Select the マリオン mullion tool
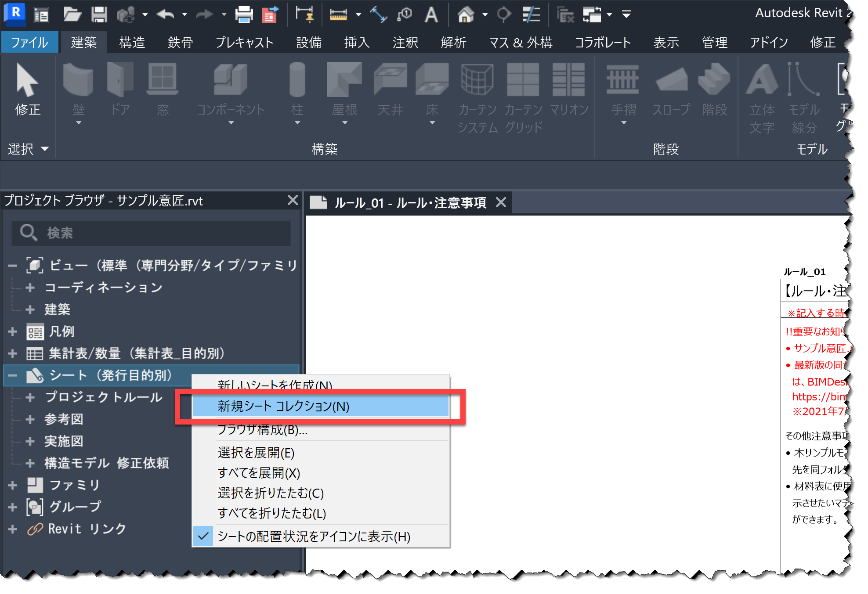This screenshot has width=868, height=594. (x=569, y=89)
